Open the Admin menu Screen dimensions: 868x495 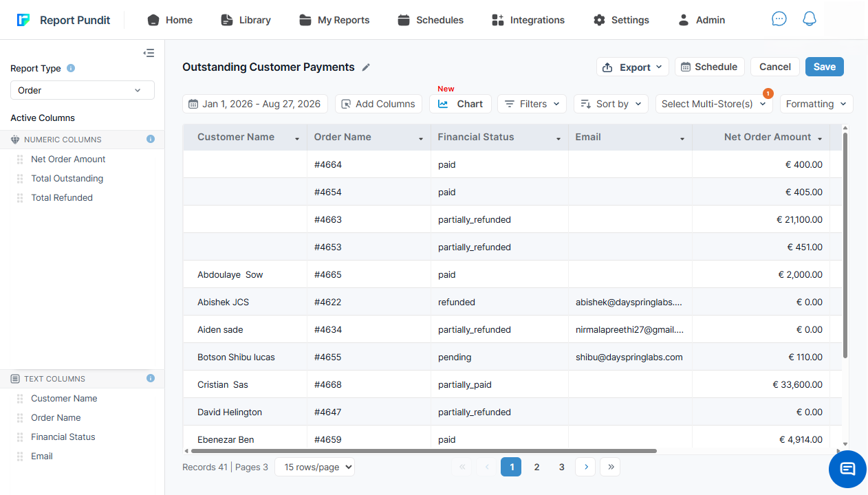[x=702, y=20]
